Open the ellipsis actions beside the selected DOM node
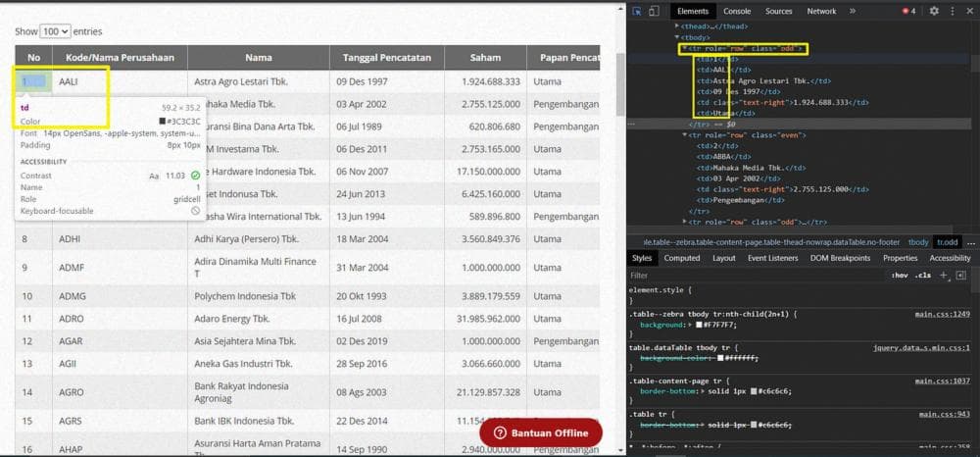The image size is (980, 457). (x=633, y=125)
